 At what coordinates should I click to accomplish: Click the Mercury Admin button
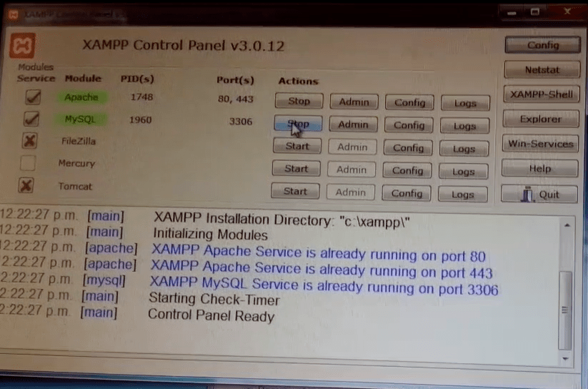[352, 169]
